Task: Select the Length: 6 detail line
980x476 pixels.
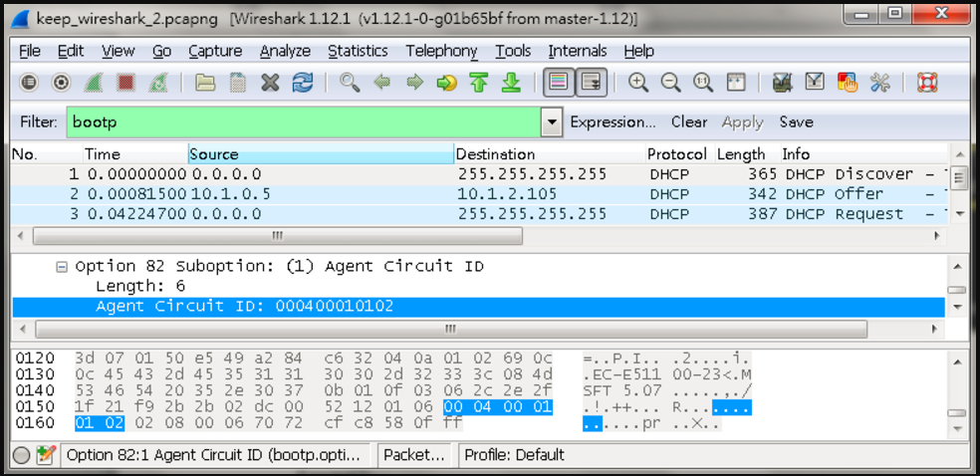Action: click(x=140, y=286)
